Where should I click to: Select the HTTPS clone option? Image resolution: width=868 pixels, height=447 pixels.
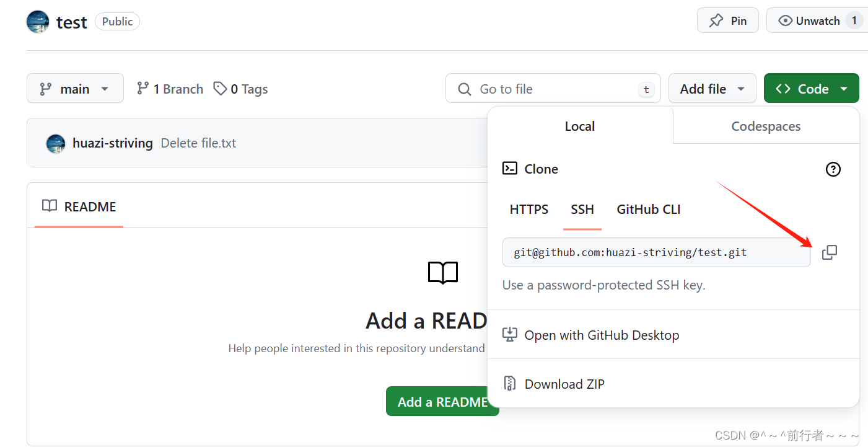(x=529, y=210)
